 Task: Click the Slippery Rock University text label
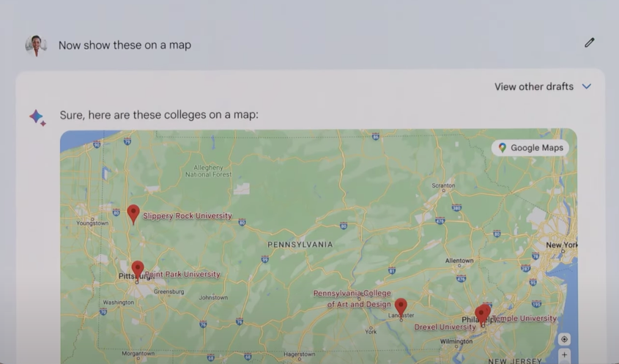tap(188, 216)
